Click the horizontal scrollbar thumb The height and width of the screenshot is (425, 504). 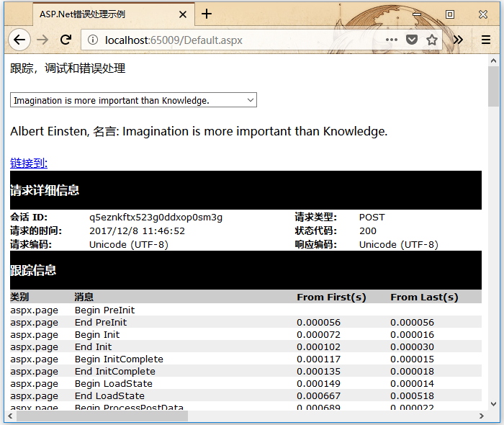[101, 416]
